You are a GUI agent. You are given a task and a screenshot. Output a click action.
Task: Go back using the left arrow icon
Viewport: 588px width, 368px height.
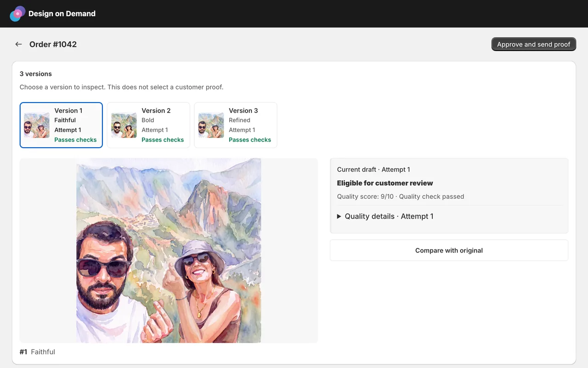[x=18, y=44]
